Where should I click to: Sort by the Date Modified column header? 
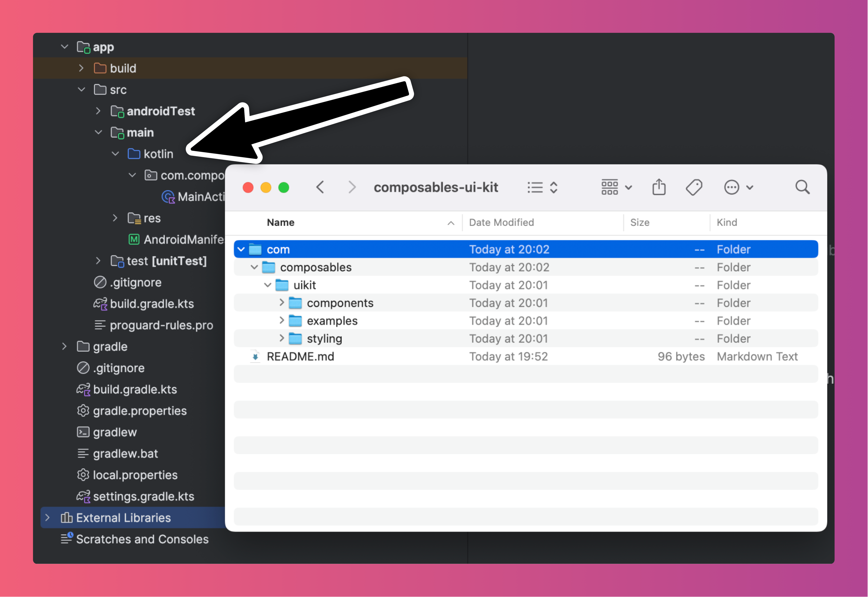tap(501, 222)
